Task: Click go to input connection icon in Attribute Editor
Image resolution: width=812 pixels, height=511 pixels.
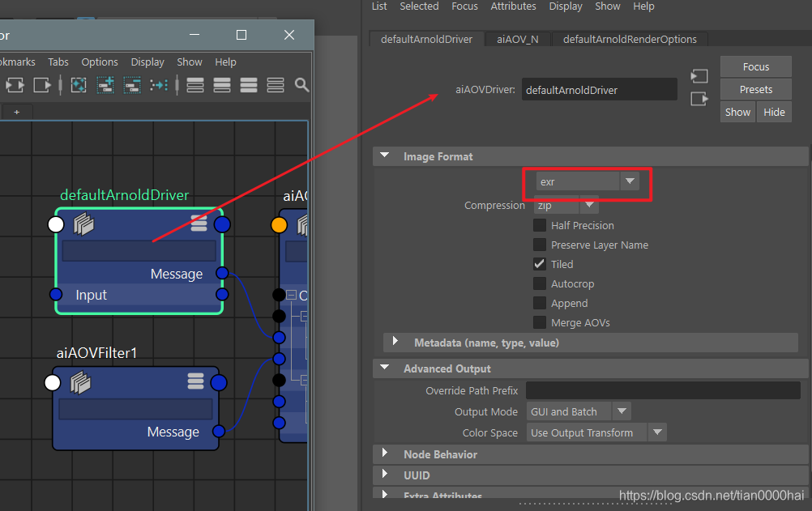Action: [699, 76]
